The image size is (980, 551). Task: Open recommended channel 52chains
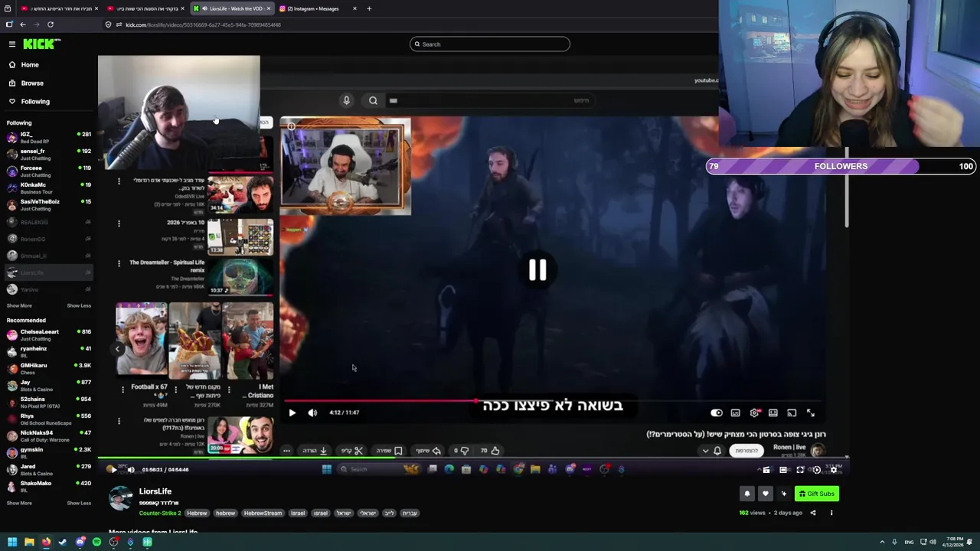(48, 403)
